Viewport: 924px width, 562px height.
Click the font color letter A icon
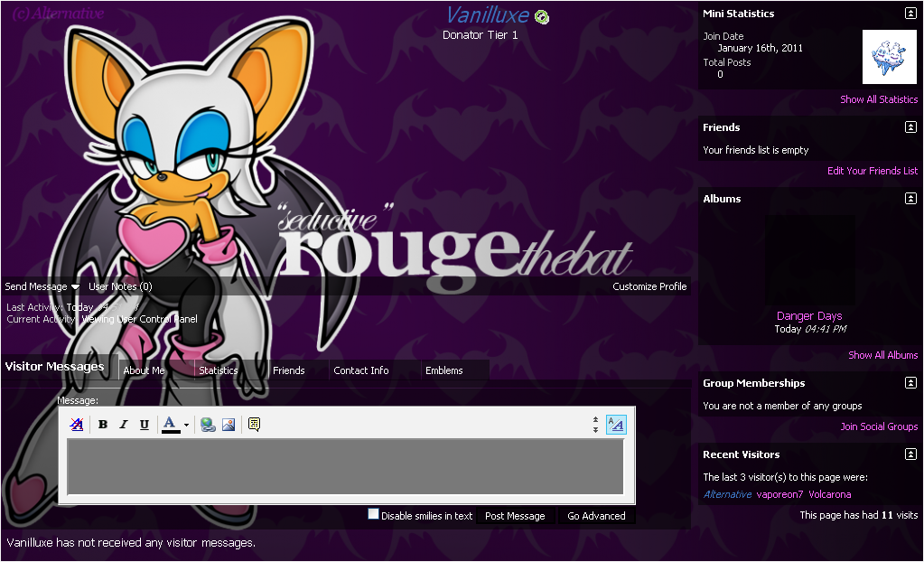(171, 425)
